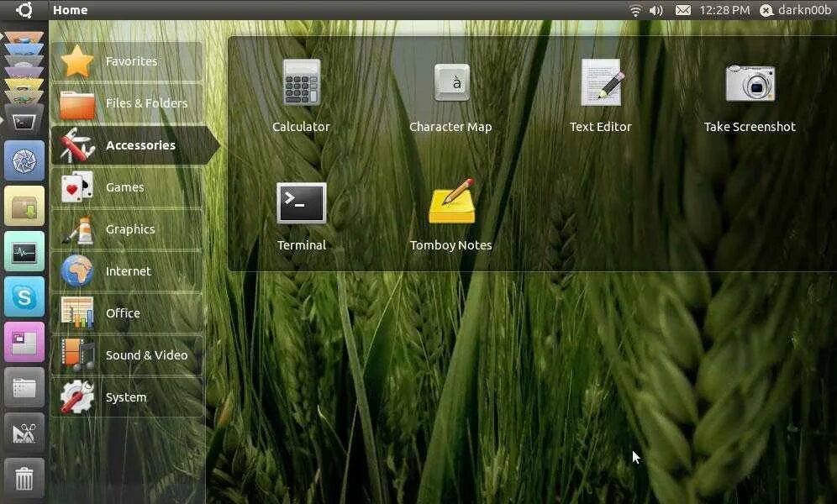The height and width of the screenshot is (504, 837).
Task: Open the pink workspace switcher icon
Action: pyautogui.click(x=24, y=343)
